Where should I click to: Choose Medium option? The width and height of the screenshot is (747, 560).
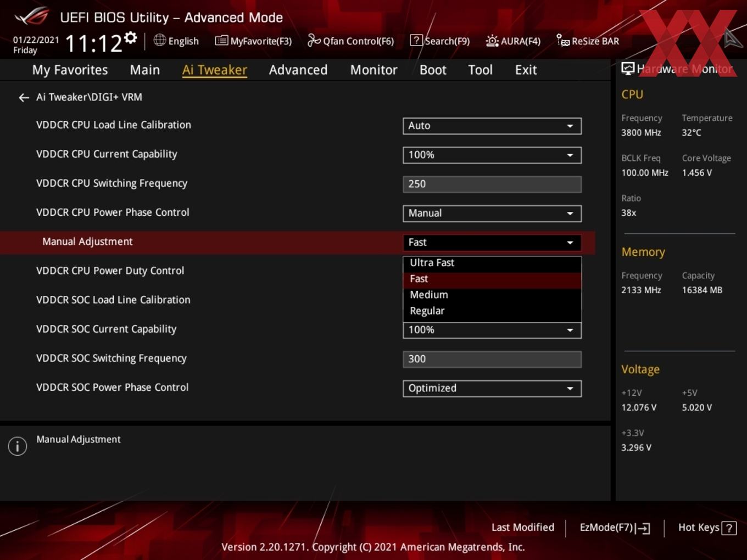pyautogui.click(x=492, y=295)
